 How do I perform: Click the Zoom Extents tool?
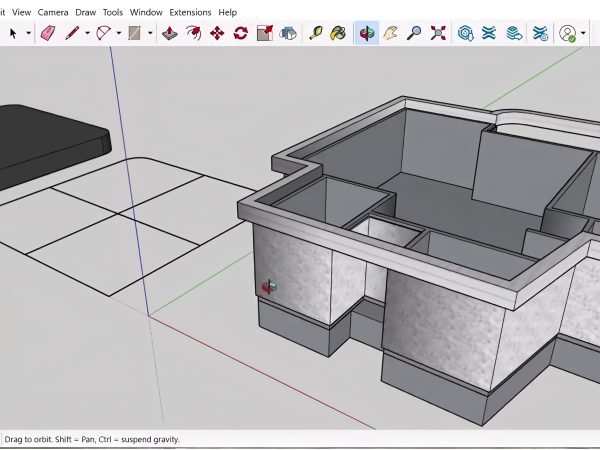point(438,33)
